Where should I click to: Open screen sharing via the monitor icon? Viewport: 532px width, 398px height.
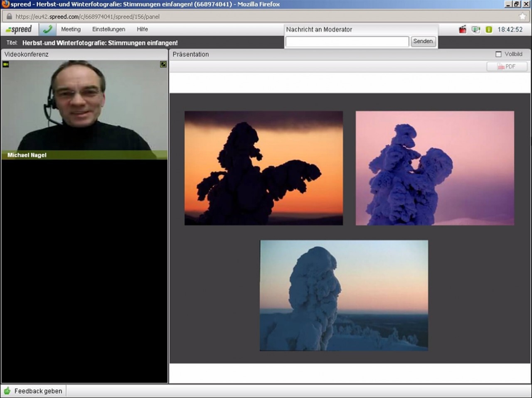pos(475,29)
